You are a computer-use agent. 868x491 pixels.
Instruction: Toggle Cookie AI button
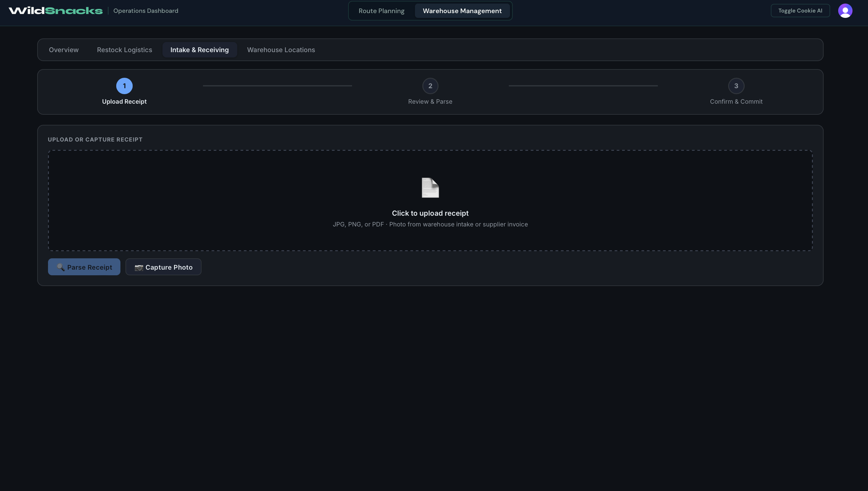(800, 11)
